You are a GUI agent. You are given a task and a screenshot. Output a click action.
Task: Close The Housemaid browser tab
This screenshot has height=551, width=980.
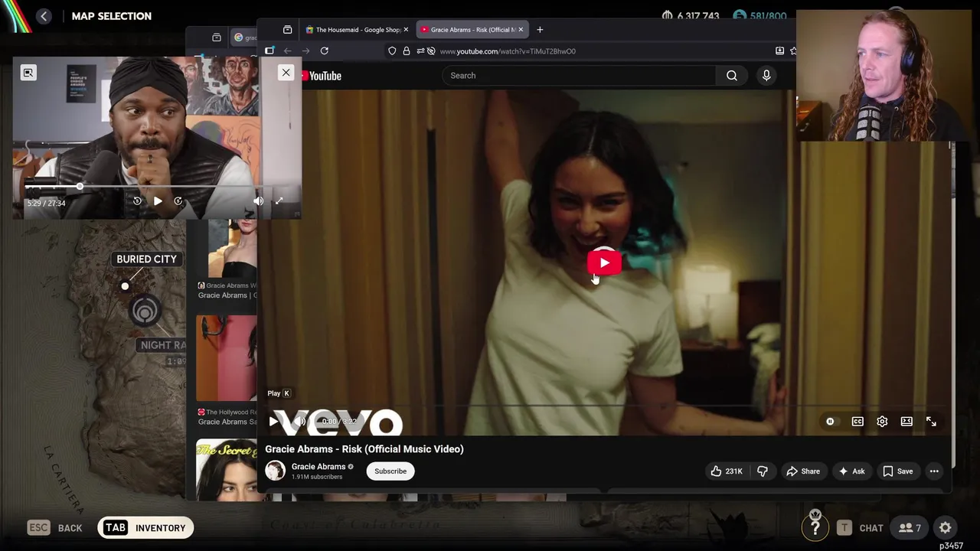[406, 30]
